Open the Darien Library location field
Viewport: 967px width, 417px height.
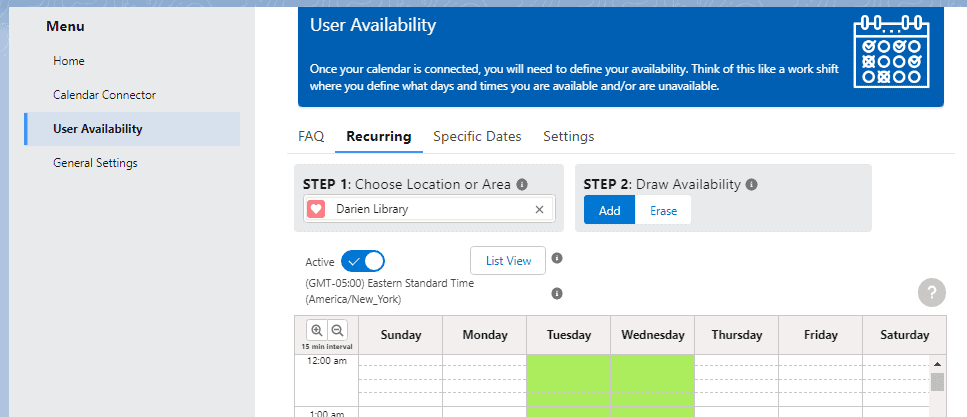pos(430,209)
